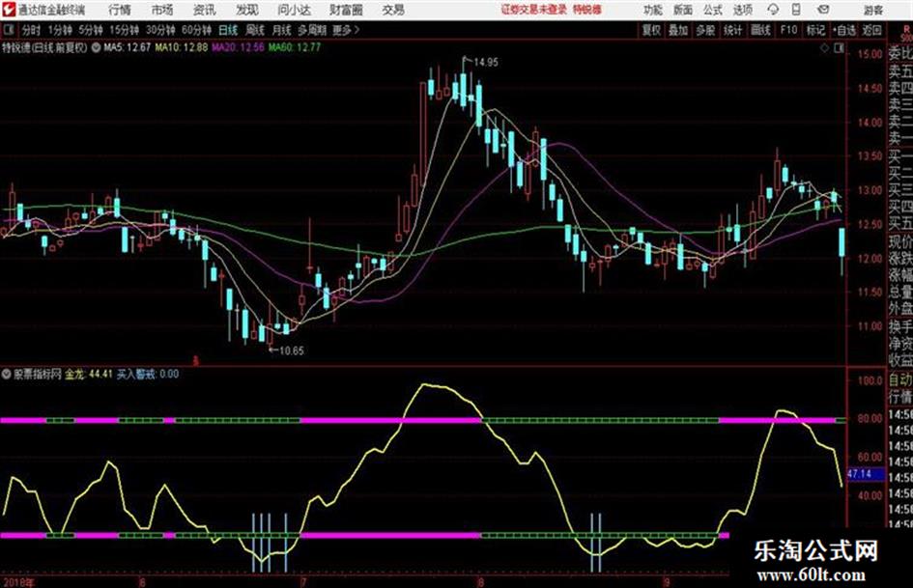Open the 财富圈 menu
Image resolution: width=913 pixels, height=588 pixels.
click(346, 10)
